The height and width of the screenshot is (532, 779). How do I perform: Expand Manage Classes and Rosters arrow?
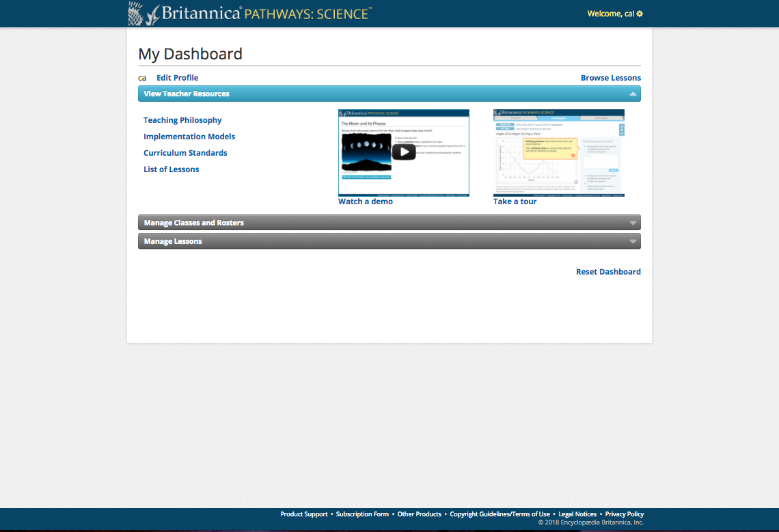coord(633,223)
